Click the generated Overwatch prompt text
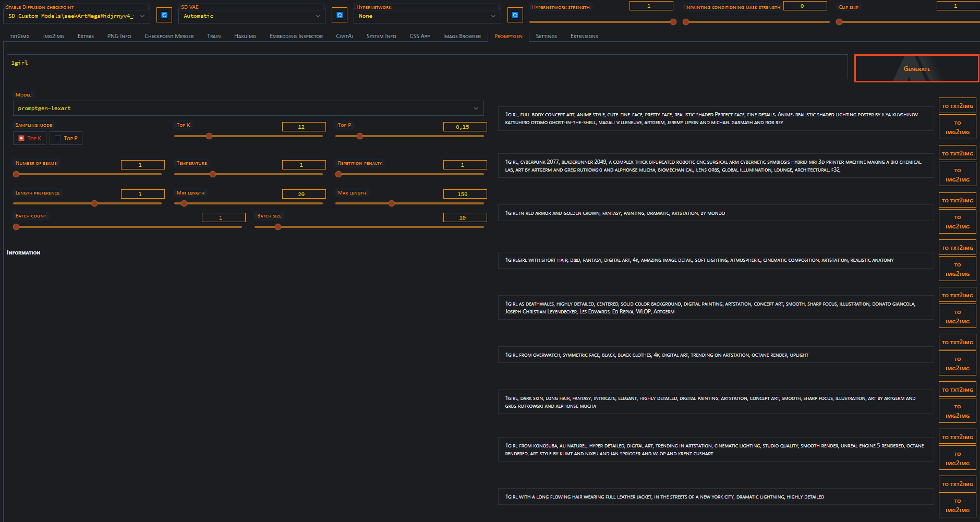The image size is (980, 522). coord(657,355)
